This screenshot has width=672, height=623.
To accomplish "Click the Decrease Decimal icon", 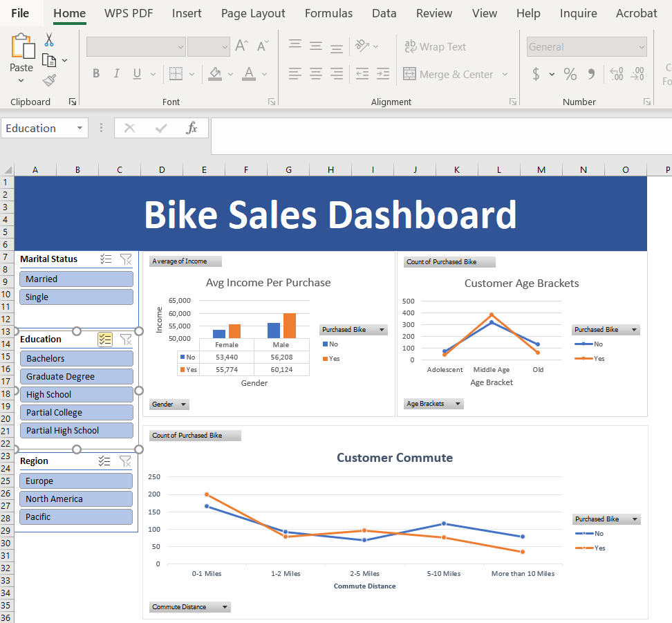I will (x=637, y=74).
